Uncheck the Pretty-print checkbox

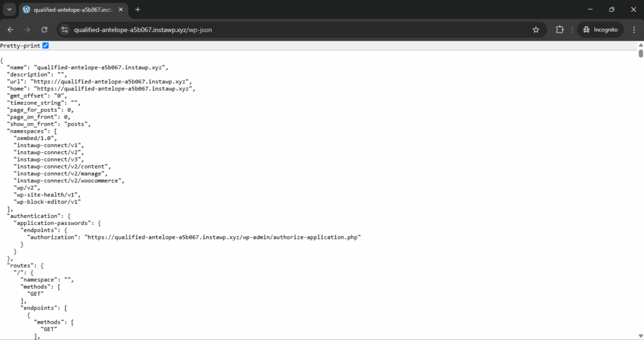(x=45, y=46)
